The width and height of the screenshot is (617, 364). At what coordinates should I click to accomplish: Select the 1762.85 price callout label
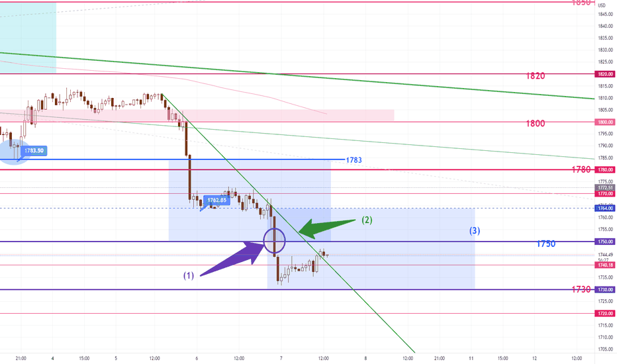click(x=217, y=201)
